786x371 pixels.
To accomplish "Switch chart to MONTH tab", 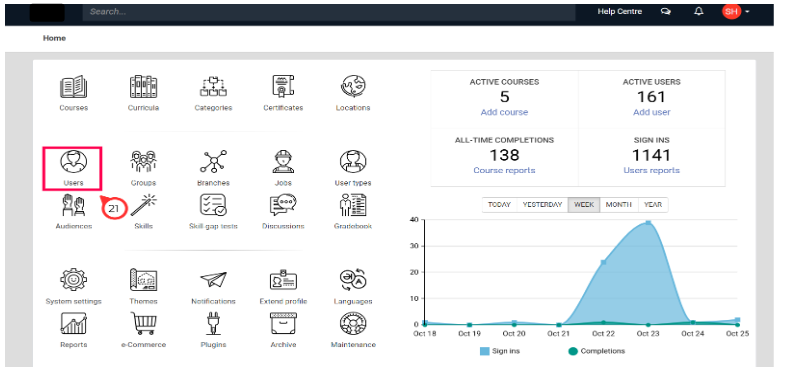I will coord(619,205).
